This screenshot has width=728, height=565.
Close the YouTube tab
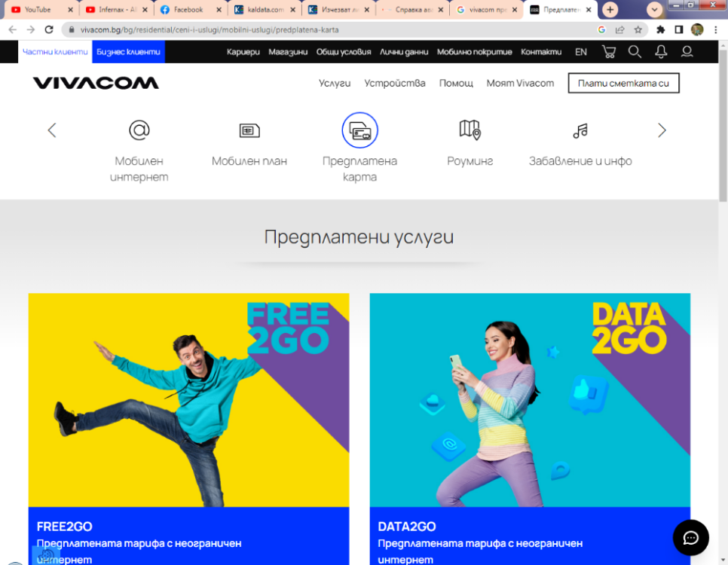click(x=71, y=10)
